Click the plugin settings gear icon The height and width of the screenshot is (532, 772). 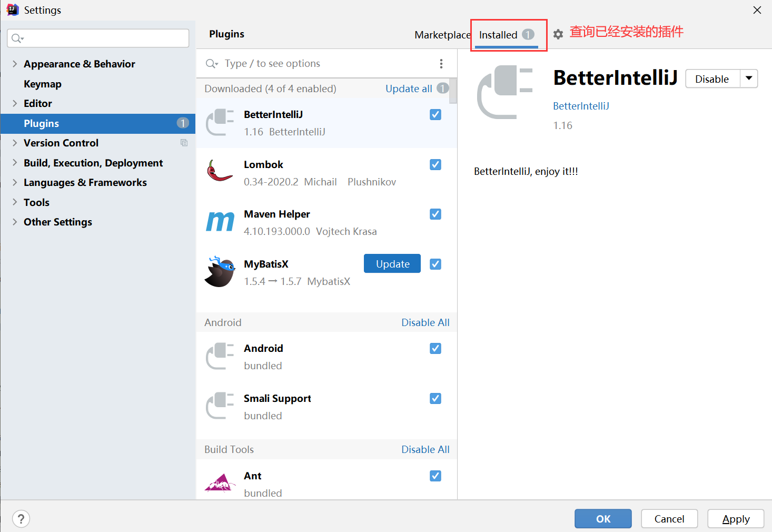coord(558,34)
